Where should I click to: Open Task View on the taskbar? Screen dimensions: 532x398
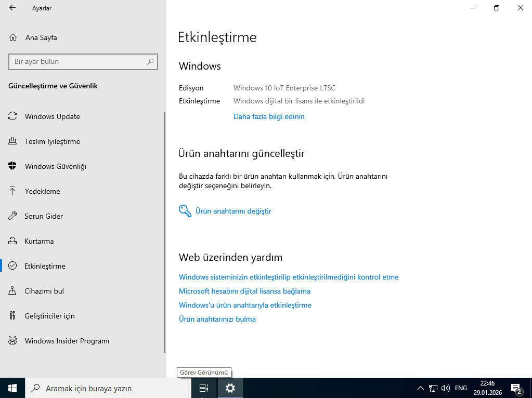coord(203,388)
